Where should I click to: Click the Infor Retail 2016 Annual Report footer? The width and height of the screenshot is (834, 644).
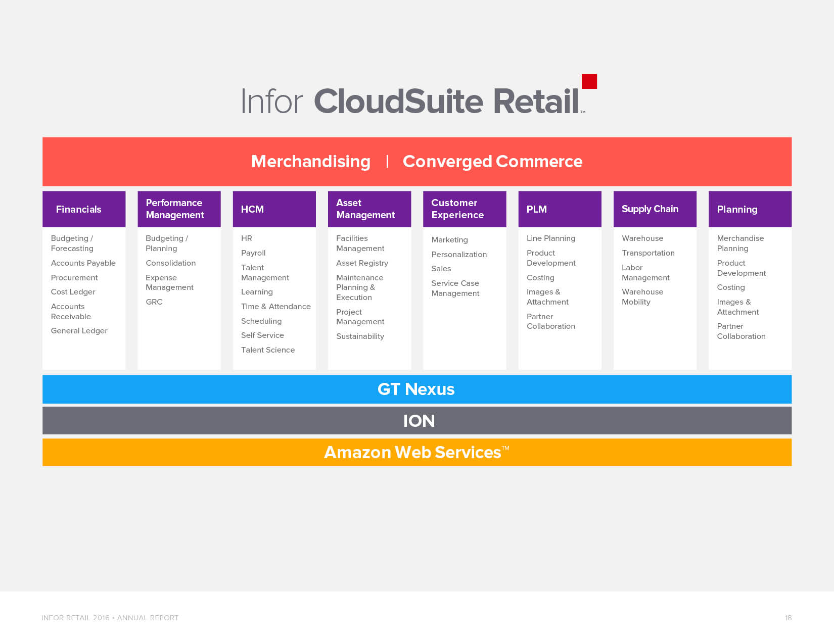110,618
